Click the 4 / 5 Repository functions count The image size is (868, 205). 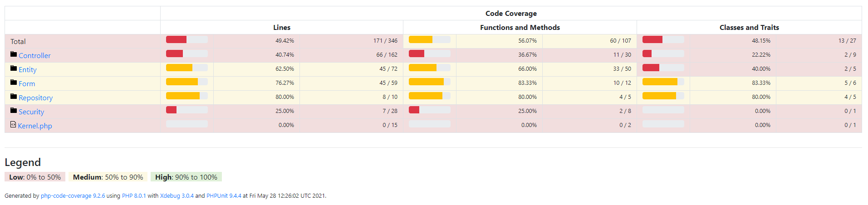(x=625, y=97)
